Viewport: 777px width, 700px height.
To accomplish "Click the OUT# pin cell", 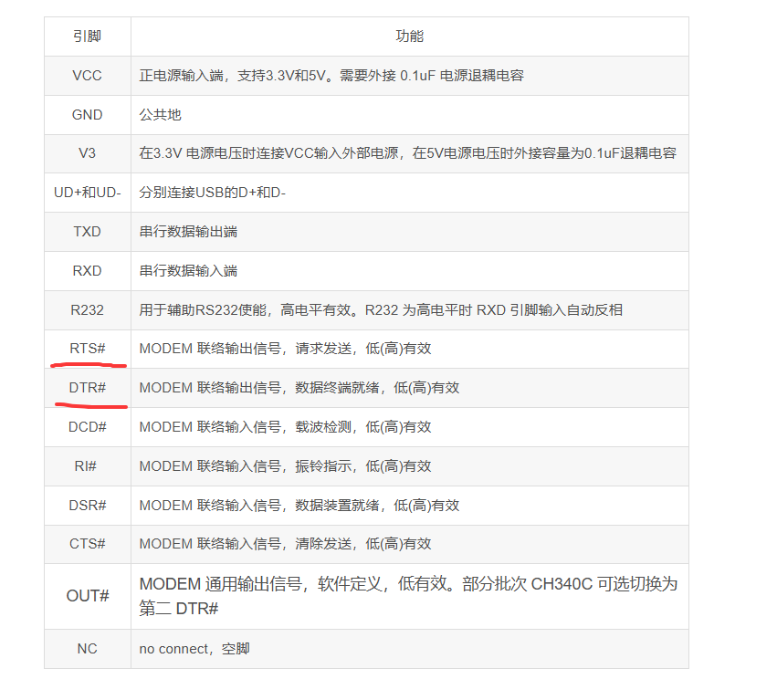I will (88, 596).
